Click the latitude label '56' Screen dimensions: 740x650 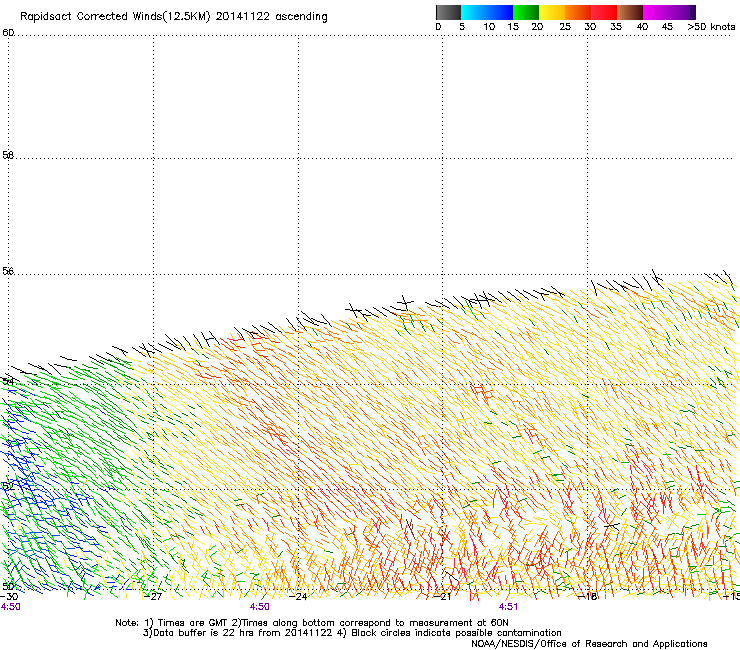[x=8, y=271]
